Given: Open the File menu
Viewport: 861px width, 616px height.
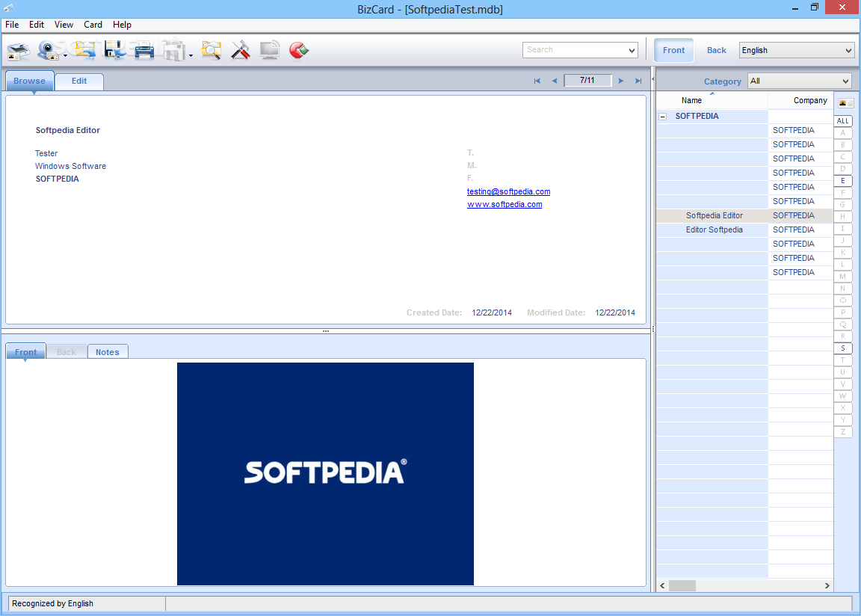Looking at the screenshot, I should (12, 25).
